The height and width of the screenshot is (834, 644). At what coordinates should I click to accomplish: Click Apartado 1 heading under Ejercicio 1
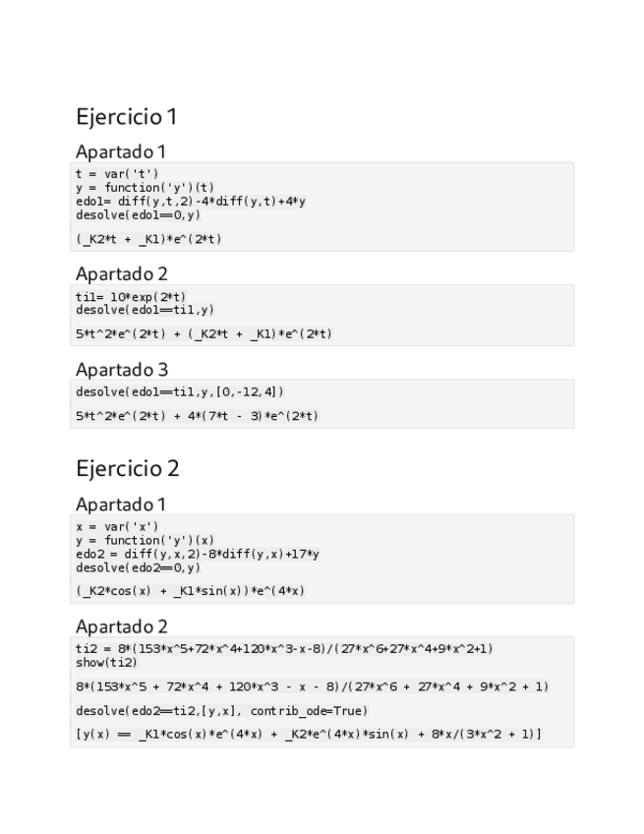click(121, 151)
